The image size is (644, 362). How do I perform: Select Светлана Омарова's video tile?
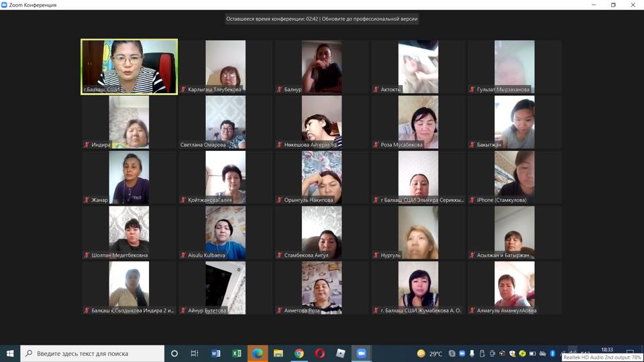pos(225,122)
